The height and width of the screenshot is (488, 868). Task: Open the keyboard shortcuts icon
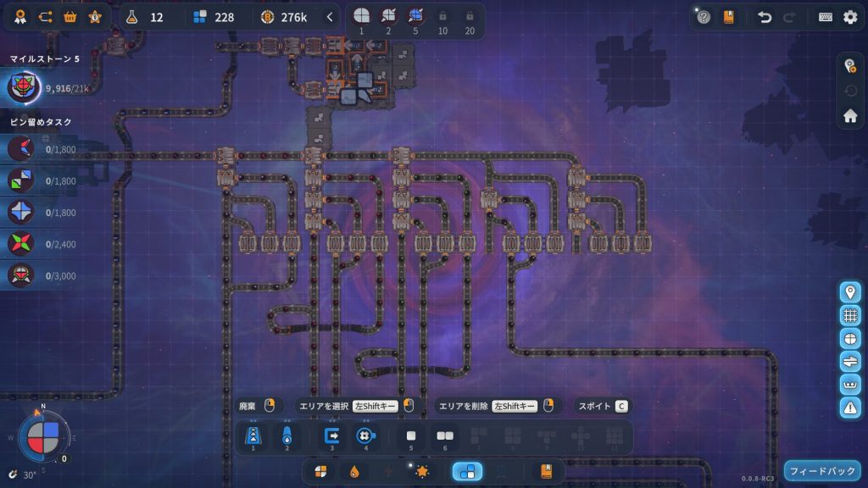825,17
